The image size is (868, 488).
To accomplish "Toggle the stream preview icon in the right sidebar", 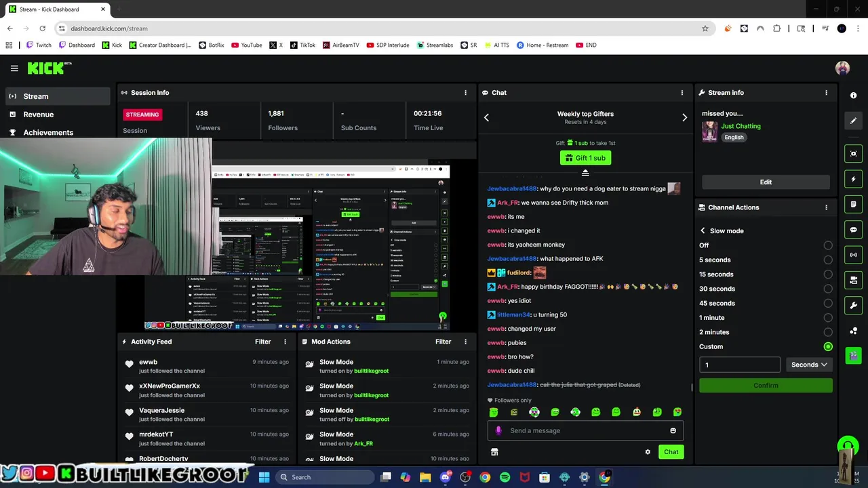I will click(853, 154).
